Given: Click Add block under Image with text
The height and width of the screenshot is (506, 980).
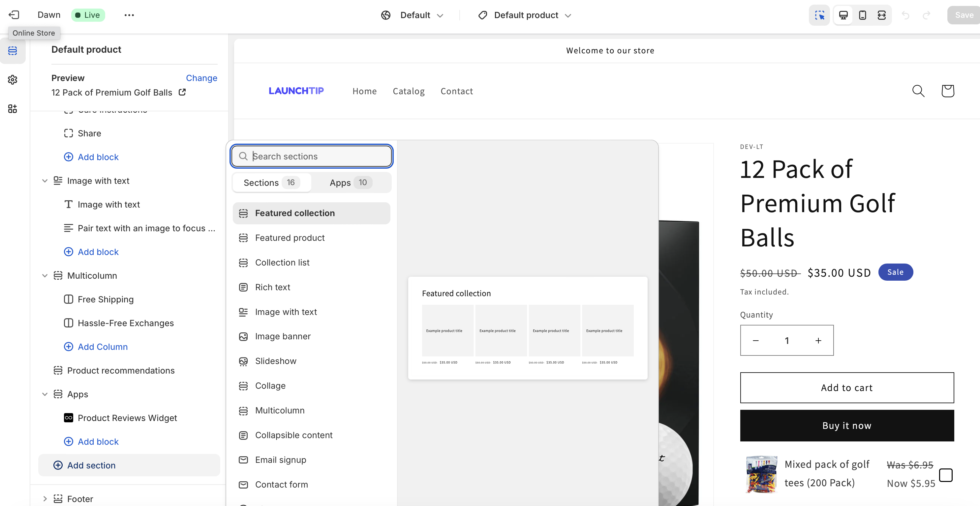Looking at the screenshot, I should [91, 252].
